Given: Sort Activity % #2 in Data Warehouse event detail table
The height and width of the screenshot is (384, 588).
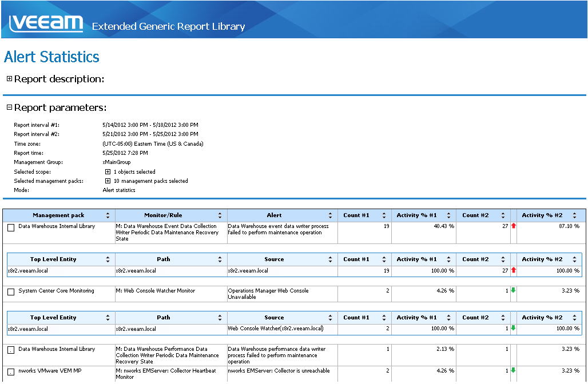Looking at the screenshot, I should tap(574, 259).
